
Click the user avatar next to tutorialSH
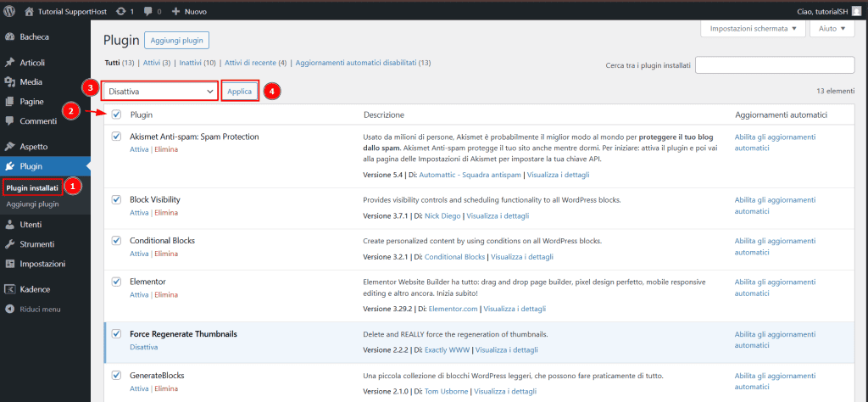click(857, 11)
